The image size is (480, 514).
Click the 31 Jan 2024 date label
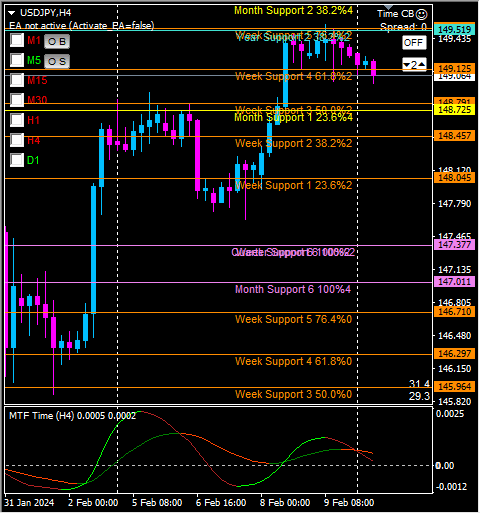[x=29, y=503]
